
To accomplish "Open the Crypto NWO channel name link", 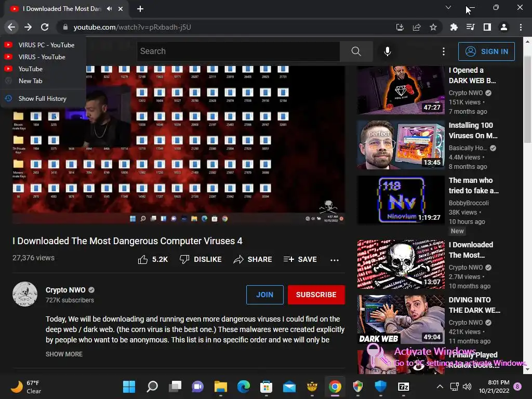I will (x=65, y=290).
